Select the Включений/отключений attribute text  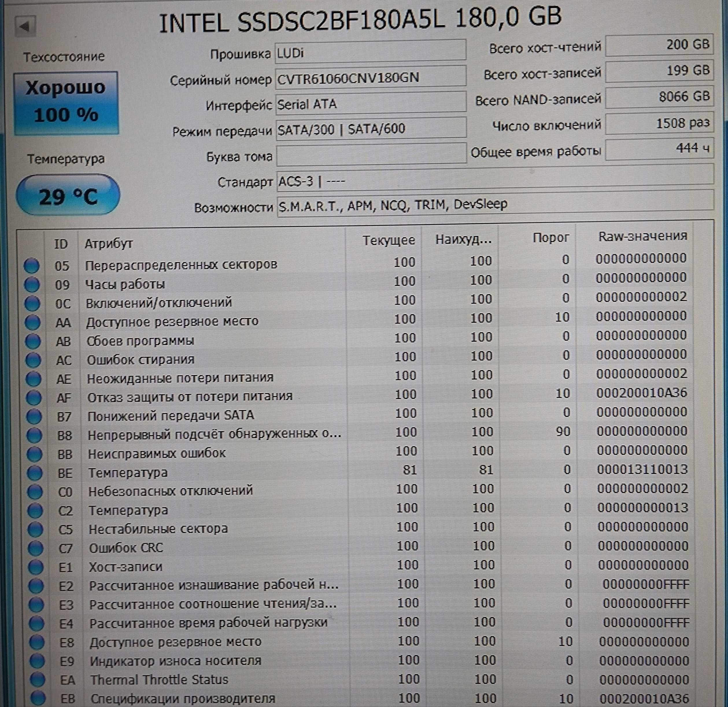pos(159,303)
